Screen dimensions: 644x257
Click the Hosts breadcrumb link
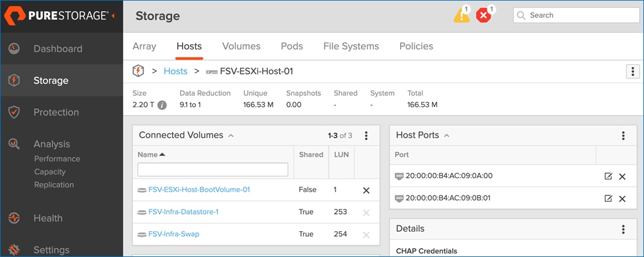tap(175, 71)
